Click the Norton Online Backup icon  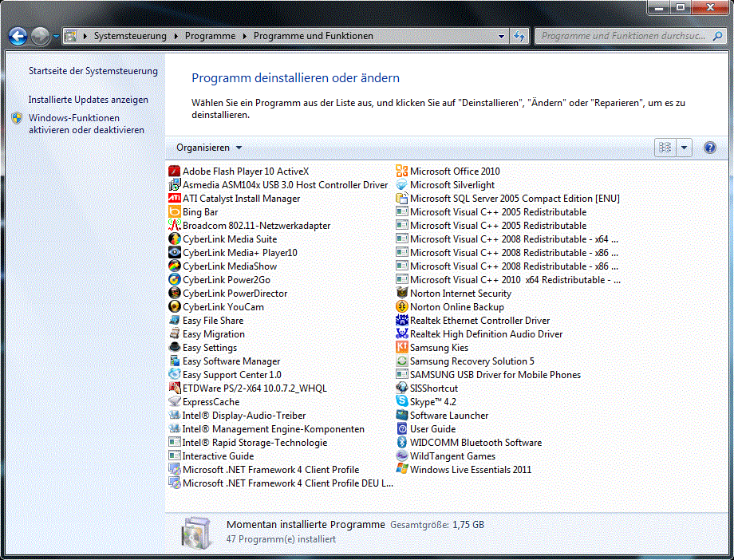402,307
